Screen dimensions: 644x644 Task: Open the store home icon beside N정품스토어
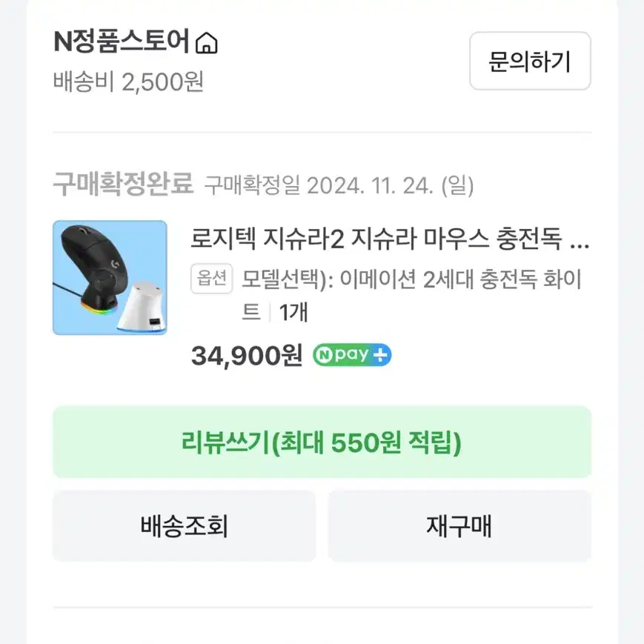pos(207,43)
